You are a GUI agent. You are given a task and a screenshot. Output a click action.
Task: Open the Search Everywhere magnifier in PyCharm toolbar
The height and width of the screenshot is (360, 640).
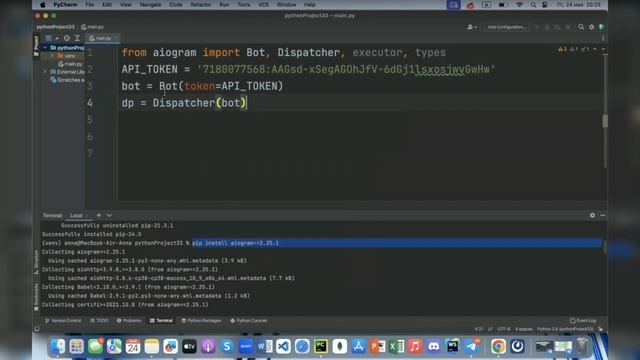pos(581,27)
